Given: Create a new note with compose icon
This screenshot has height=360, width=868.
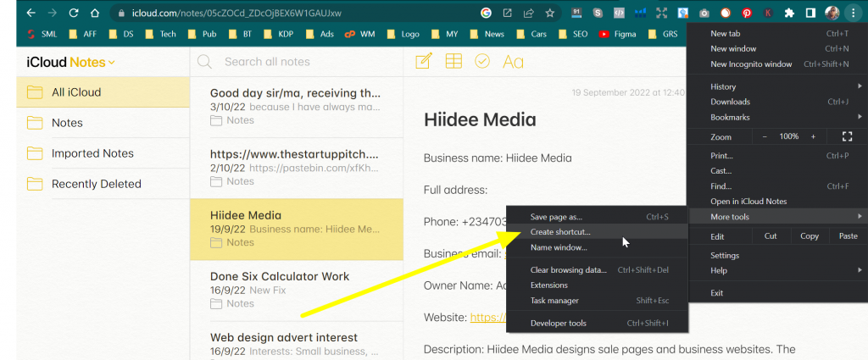Looking at the screenshot, I should click(424, 61).
